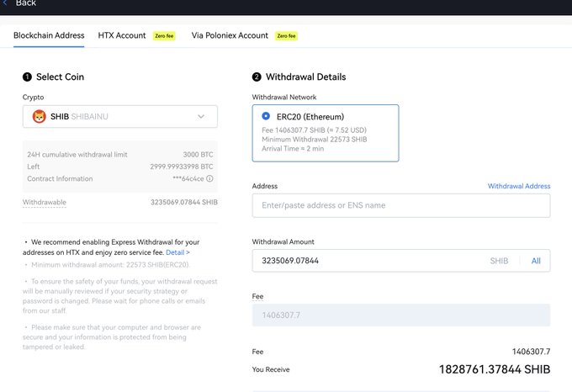Click the 2999.99933998 BTC left value
This screenshot has height=392, width=572.
point(182,167)
